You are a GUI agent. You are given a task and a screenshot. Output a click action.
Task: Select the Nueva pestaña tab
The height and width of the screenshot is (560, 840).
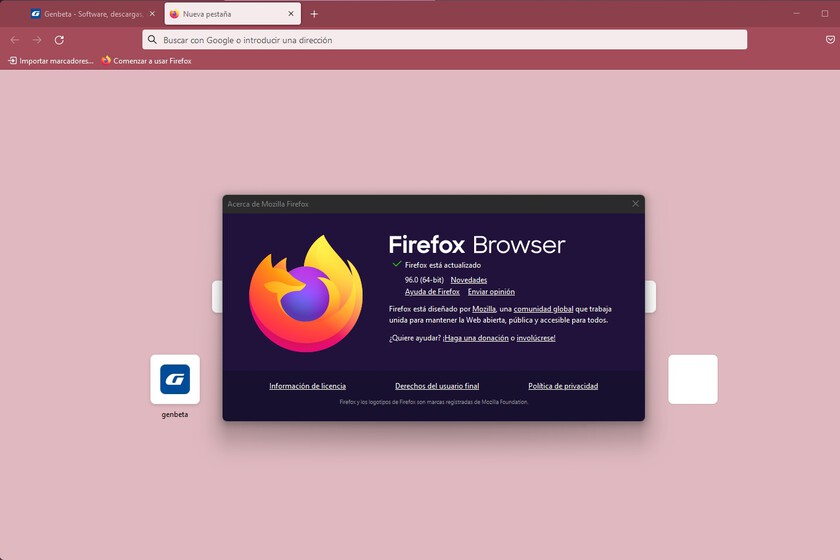click(x=232, y=14)
